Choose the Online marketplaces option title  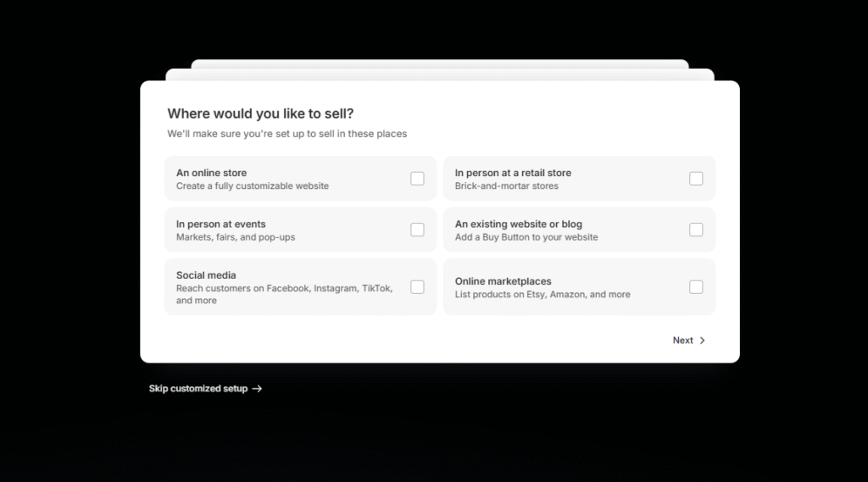click(503, 281)
